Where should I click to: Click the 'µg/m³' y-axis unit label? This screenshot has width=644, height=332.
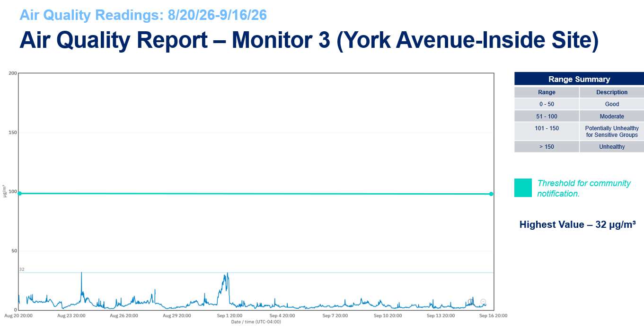5,191
